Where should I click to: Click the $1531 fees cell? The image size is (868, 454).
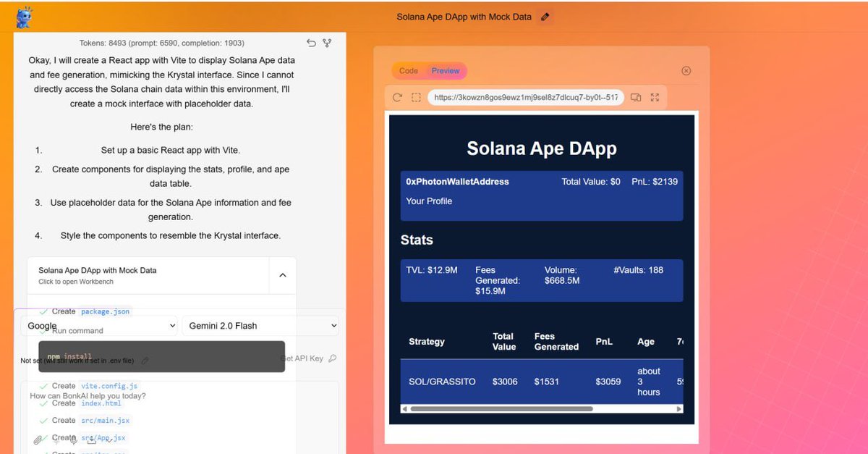click(547, 382)
